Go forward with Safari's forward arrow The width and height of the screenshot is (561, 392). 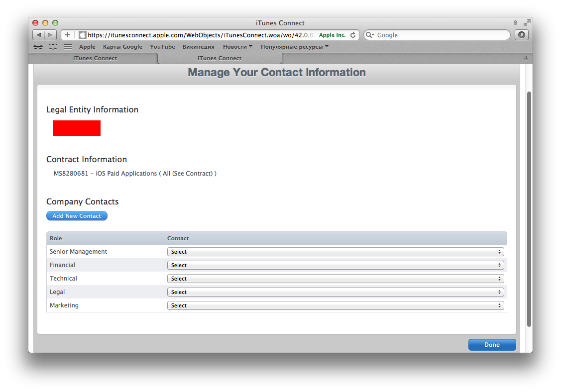point(50,35)
